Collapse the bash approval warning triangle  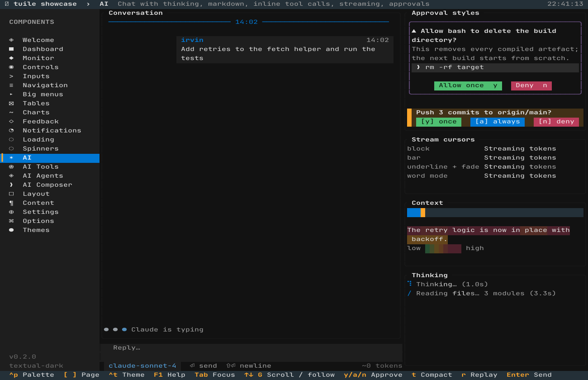pos(414,31)
